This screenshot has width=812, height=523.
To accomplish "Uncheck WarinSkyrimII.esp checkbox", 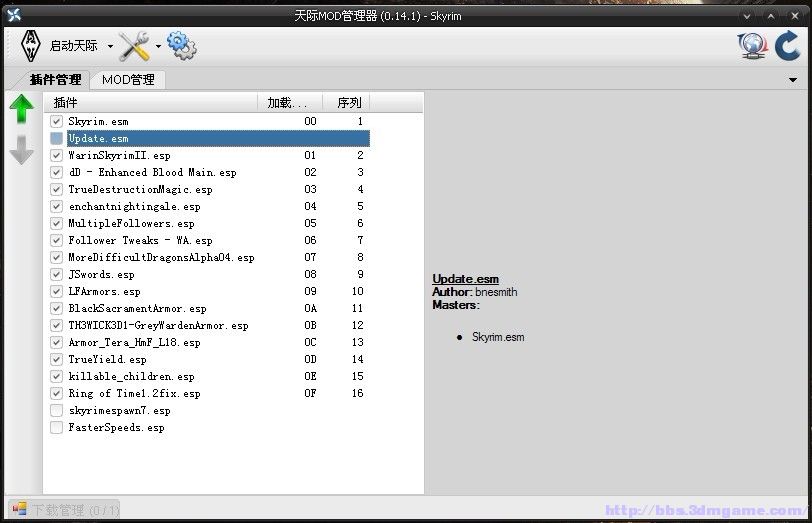I will coord(56,155).
